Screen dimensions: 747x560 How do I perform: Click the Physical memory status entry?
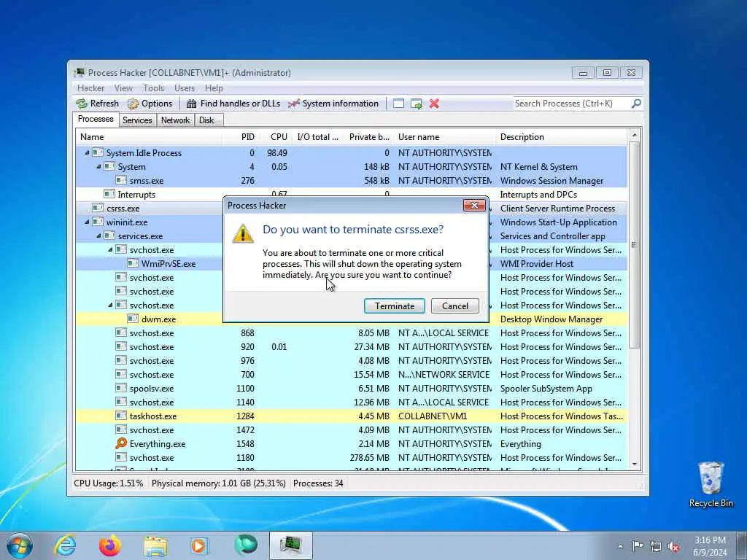[x=218, y=483]
